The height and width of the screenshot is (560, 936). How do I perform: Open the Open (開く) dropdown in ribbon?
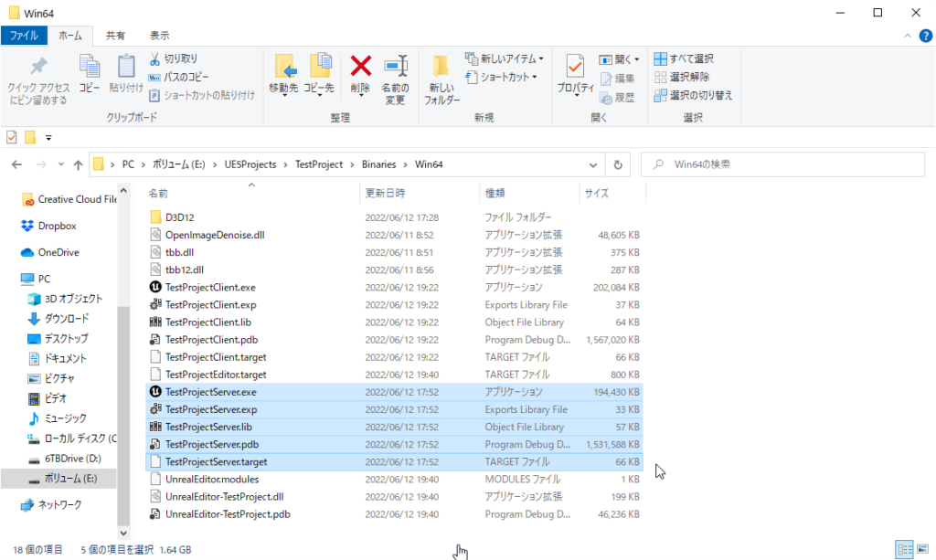point(619,59)
